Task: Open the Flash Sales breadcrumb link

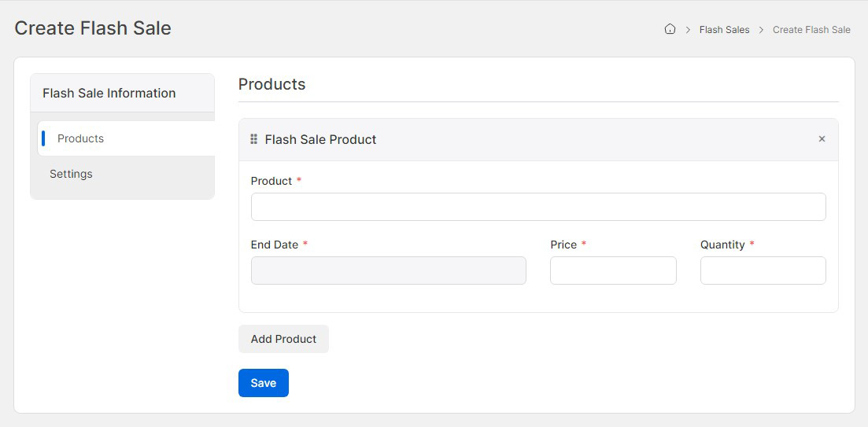Action: (724, 30)
